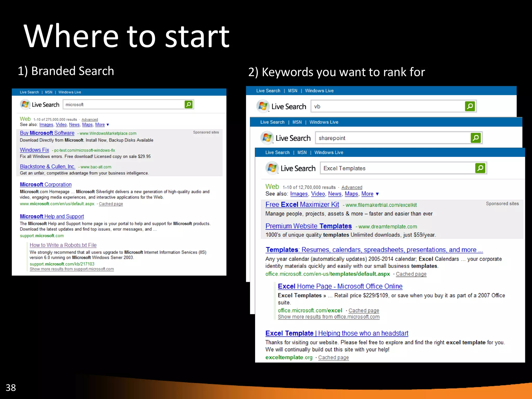Open News link in Excel Templates results
The image size is (532, 399).
point(335,194)
